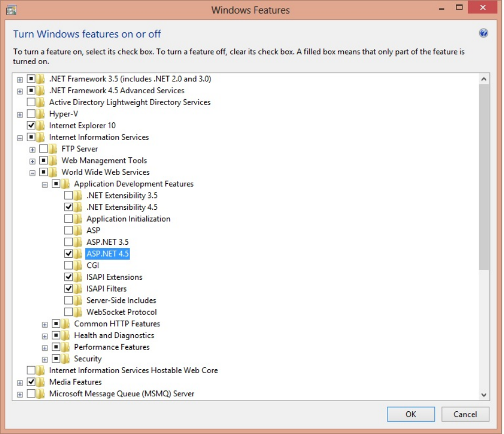The image size is (504, 434).
Task: Select the Internet Explorer 10 label
Action: [x=82, y=125]
